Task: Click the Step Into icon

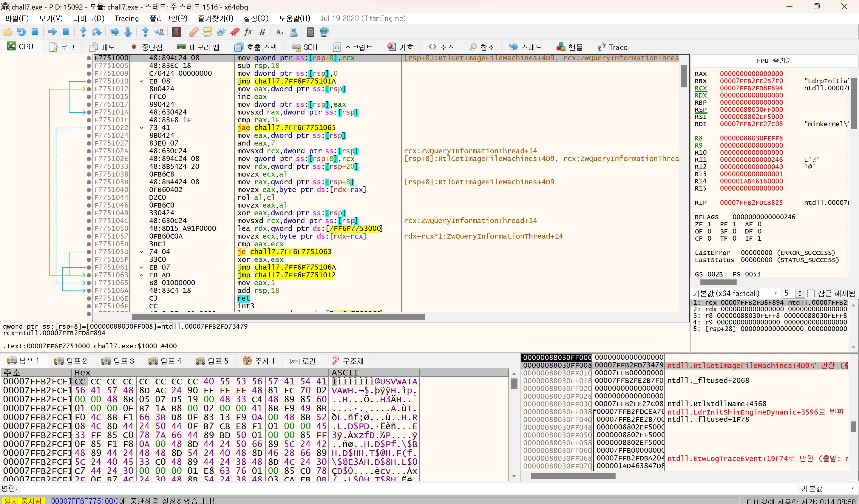Action: 83,32
